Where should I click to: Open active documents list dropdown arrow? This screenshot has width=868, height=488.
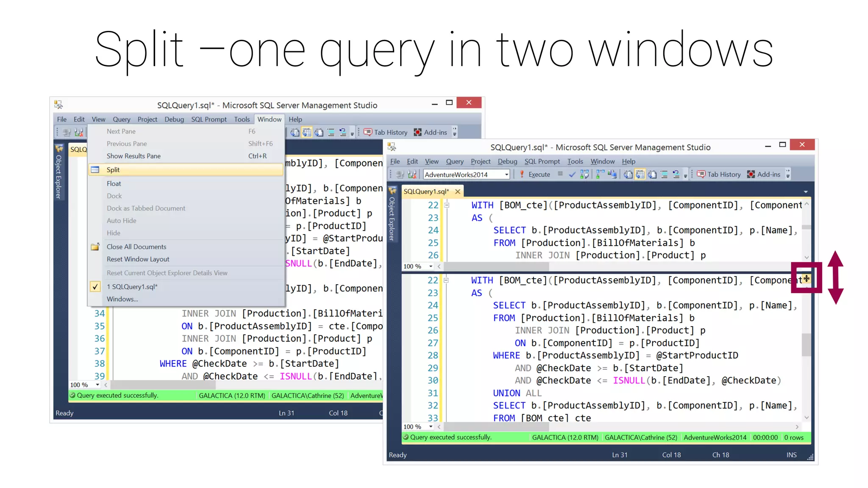click(806, 192)
